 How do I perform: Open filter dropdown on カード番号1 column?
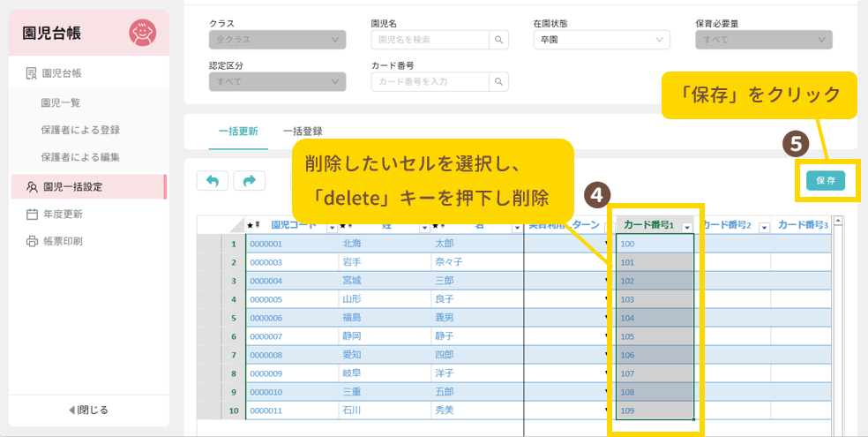coord(686,227)
